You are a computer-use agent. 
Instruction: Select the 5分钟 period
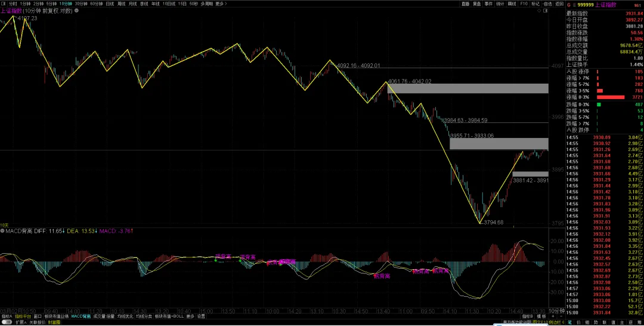[51, 4]
